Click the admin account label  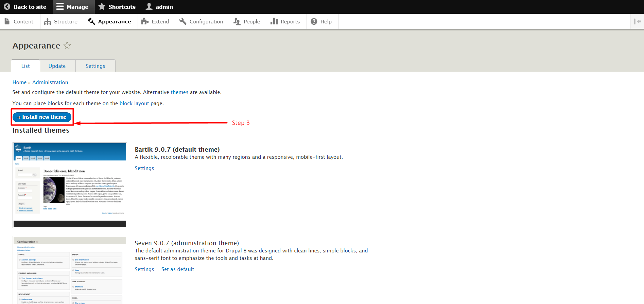coord(164,7)
